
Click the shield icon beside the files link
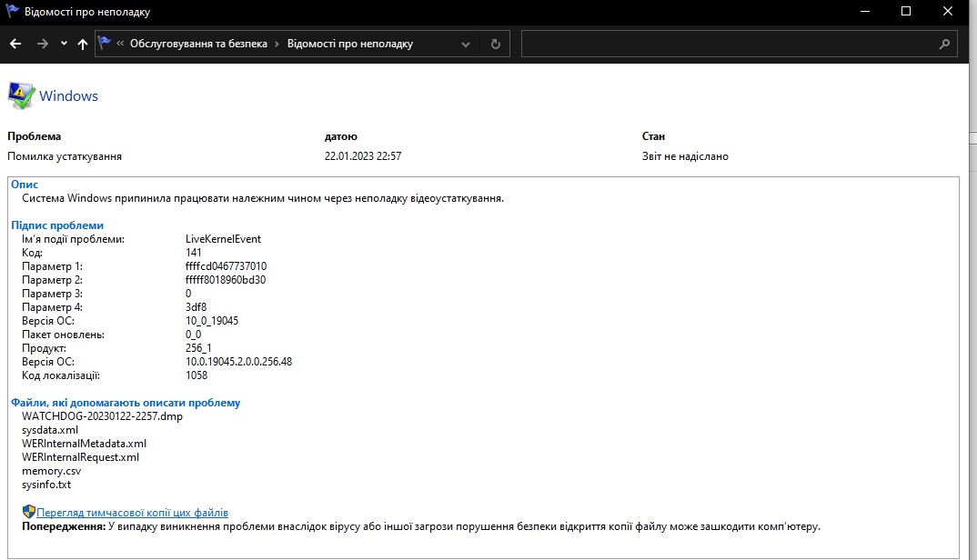click(x=29, y=512)
